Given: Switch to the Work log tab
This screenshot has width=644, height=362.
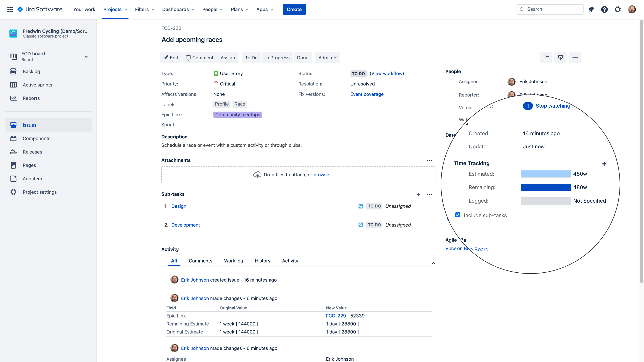Looking at the screenshot, I should (233, 261).
